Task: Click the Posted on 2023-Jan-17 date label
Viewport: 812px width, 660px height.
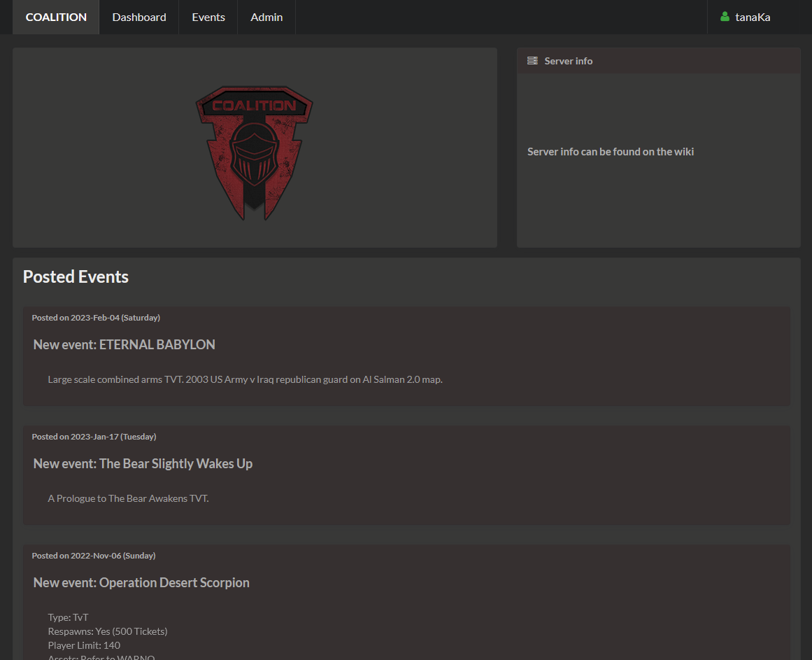Action: point(94,437)
